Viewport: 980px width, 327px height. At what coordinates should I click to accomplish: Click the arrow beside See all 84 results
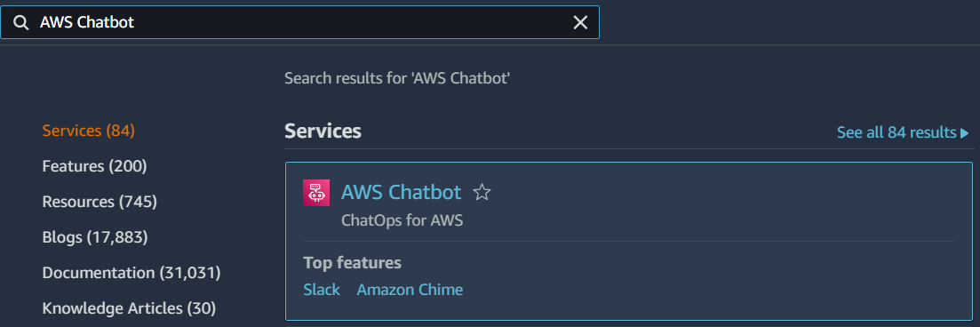click(x=964, y=132)
